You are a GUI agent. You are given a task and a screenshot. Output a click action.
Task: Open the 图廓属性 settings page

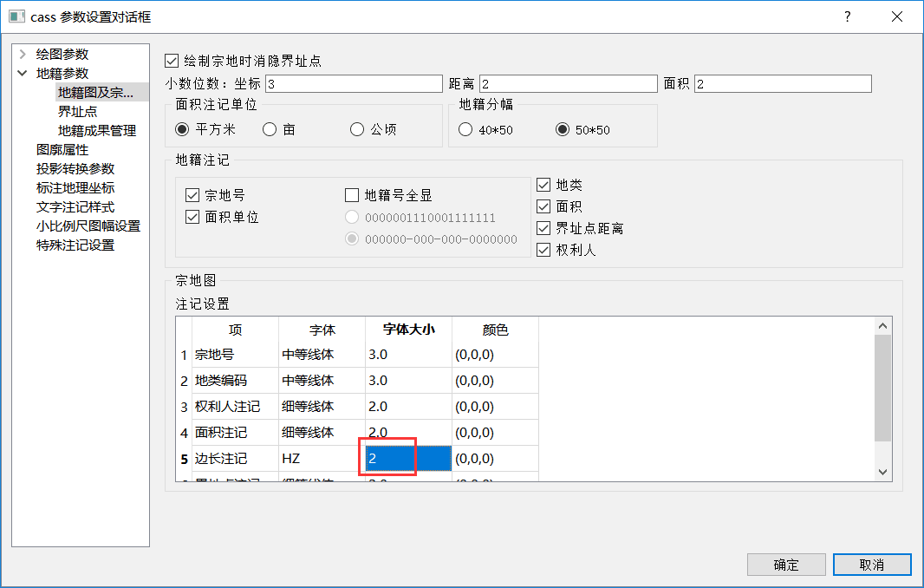click(62, 150)
